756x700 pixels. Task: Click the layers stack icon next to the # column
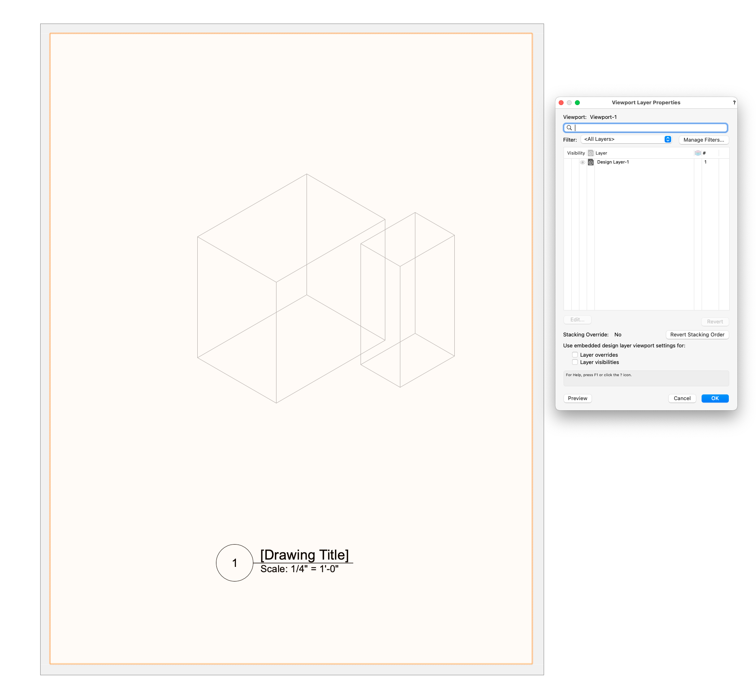pyautogui.click(x=698, y=153)
